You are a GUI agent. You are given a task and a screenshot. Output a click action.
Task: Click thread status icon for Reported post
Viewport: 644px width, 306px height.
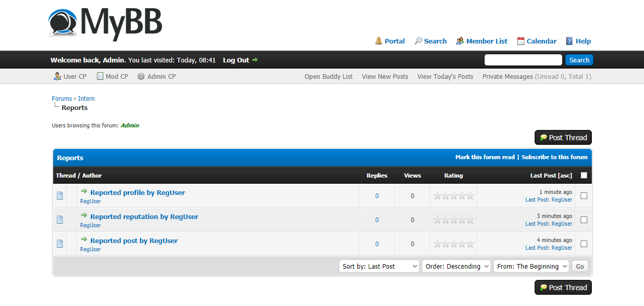60,244
